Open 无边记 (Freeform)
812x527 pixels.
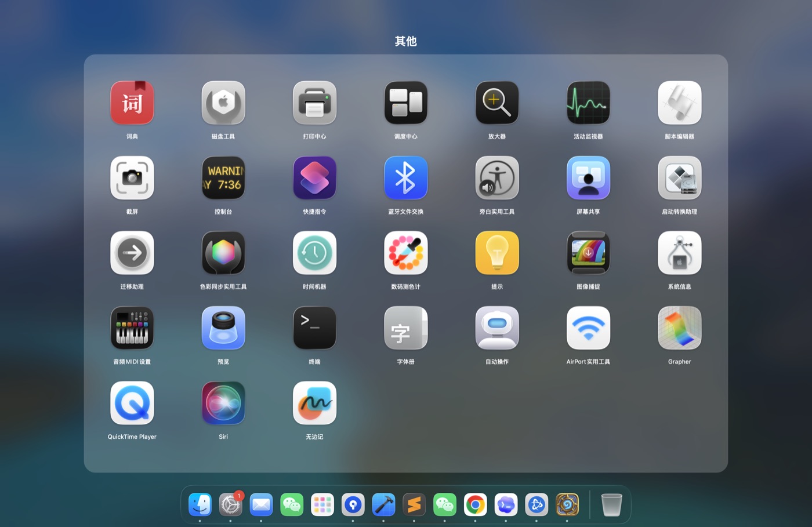pos(314,403)
